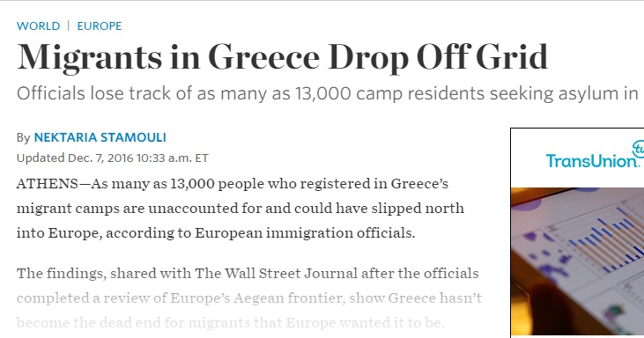
Task: Click the line ending European immigration officials
Action: tap(216, 233)
